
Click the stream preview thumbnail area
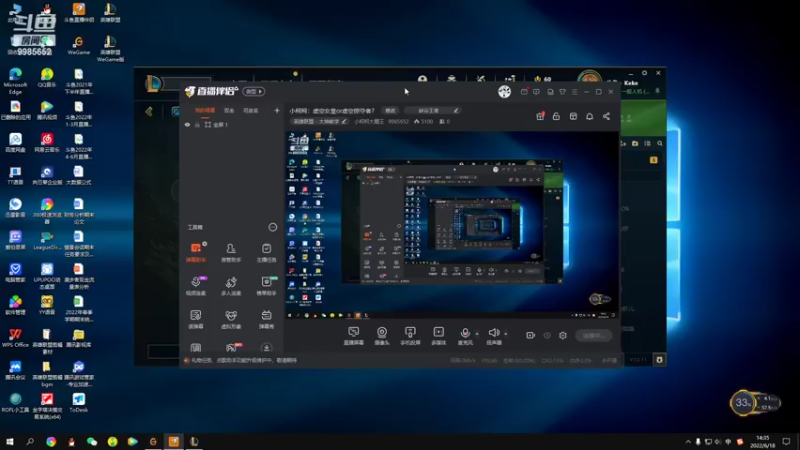(452, 225)
